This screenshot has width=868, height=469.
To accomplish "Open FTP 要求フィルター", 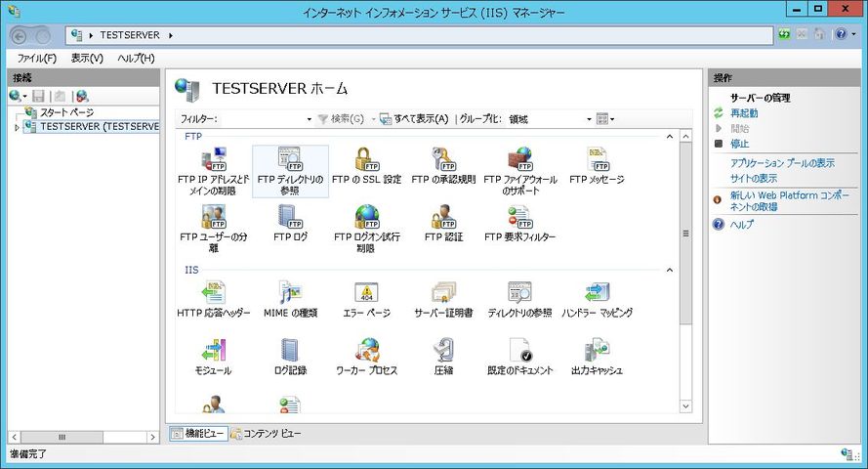I will click(520, 224).
